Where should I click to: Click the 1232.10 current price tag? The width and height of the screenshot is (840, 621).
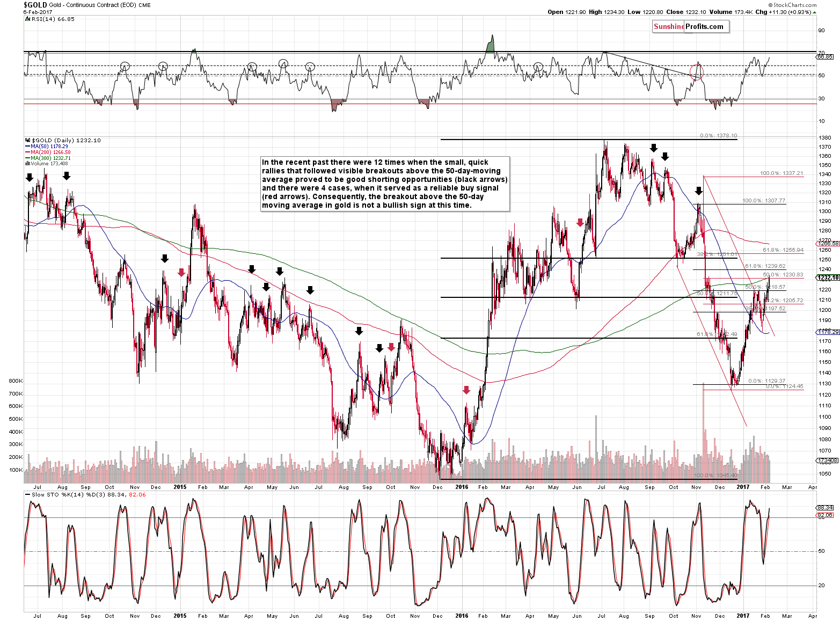point(827,277)
